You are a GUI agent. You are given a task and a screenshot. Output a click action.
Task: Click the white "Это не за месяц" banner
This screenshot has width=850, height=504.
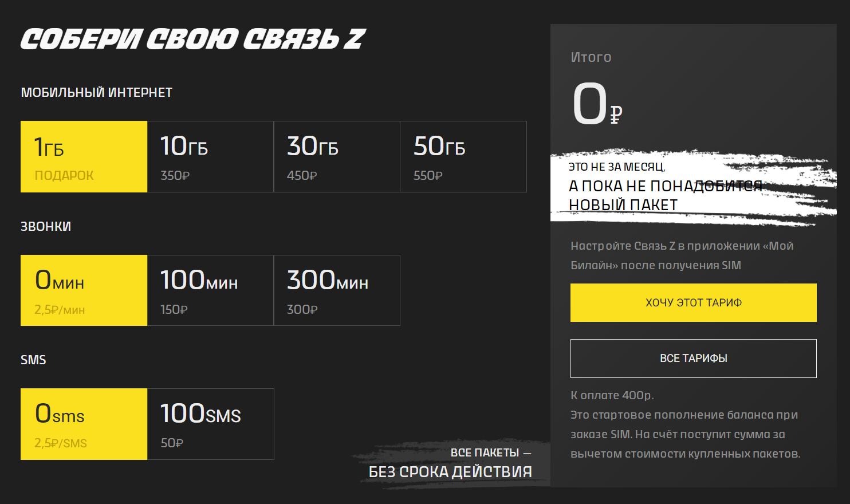(x=664, y=186)
